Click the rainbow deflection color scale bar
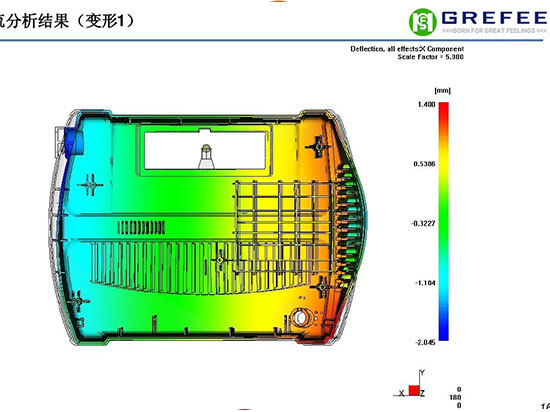Image resolution: width=550 pixels, height=412 pixels. [x=444, y=221]
